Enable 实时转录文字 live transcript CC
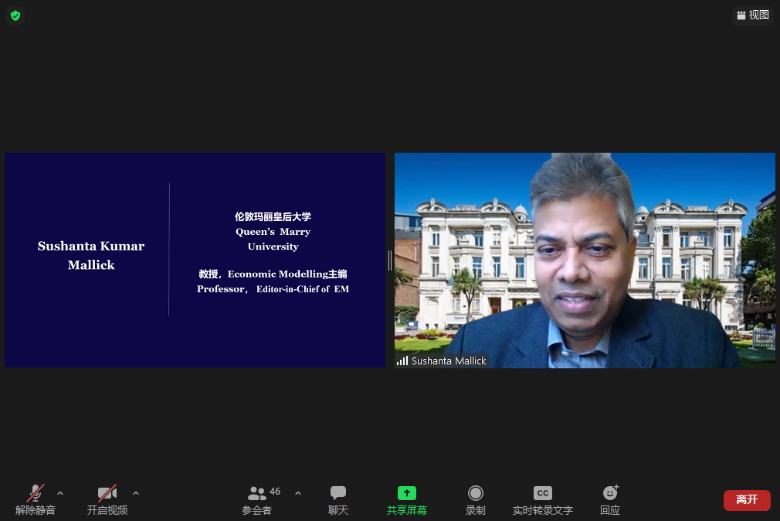This screenshot has width=780, height=521. pyautogui.click(x=542, y=498)
